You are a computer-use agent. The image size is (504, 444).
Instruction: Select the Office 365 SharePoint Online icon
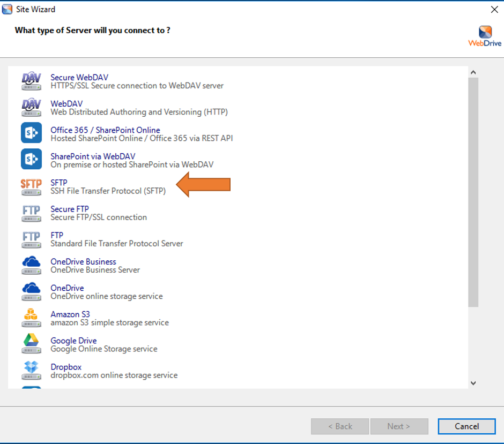click(x=31, y=133)
